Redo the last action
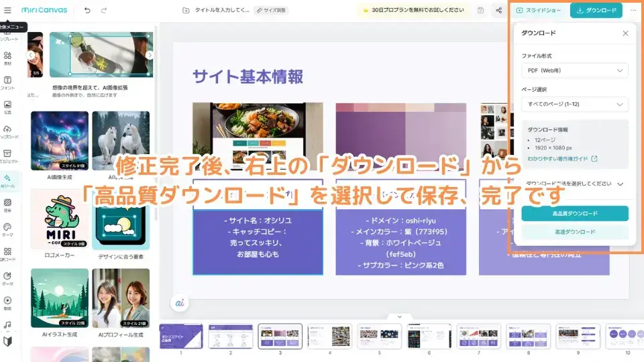 point(104,10)
